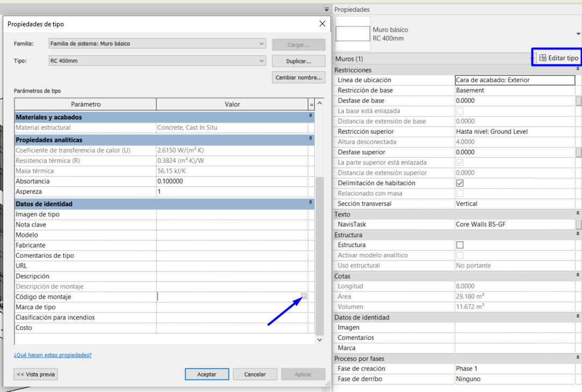Open the panel options arrow above the dialog
The image size is (582, 392).
coord(327,9)
